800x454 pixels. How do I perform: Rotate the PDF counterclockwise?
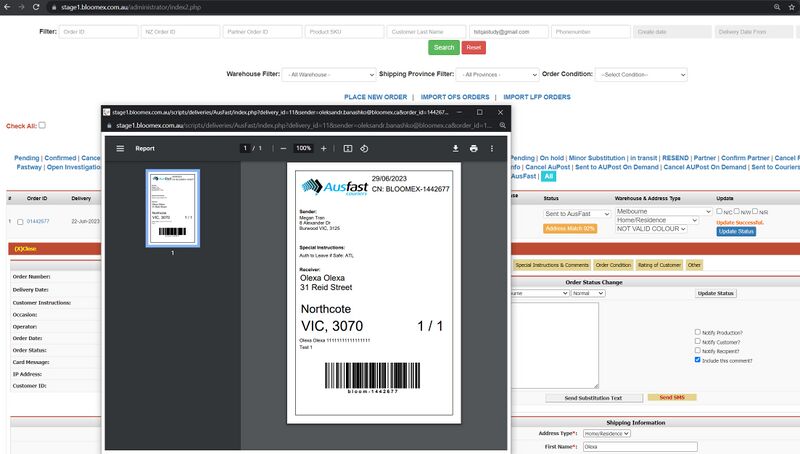point(364,148)
